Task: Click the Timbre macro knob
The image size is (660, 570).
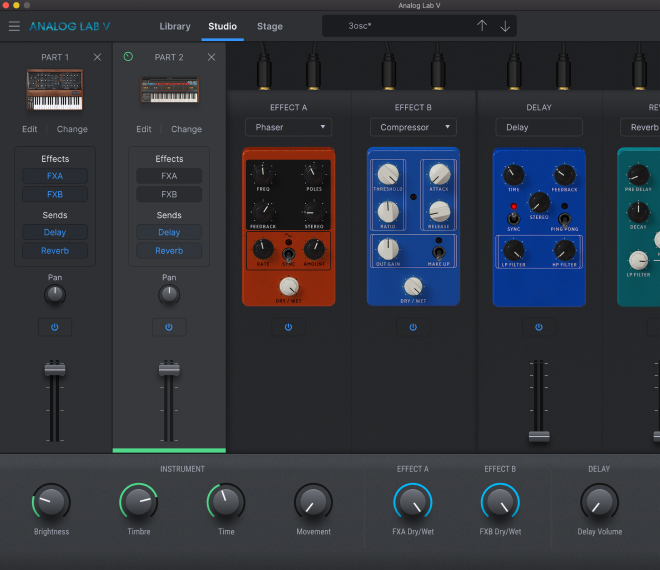Action: coord(138,502)
